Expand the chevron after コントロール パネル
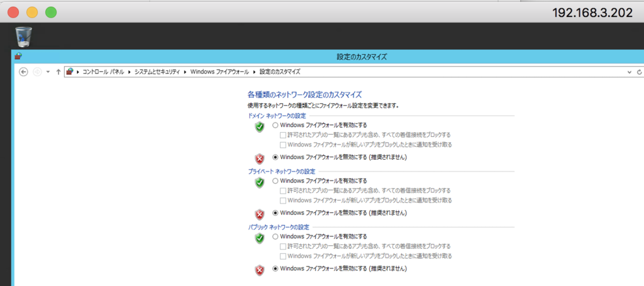This screenshot has height=286, width=644. 130,72
